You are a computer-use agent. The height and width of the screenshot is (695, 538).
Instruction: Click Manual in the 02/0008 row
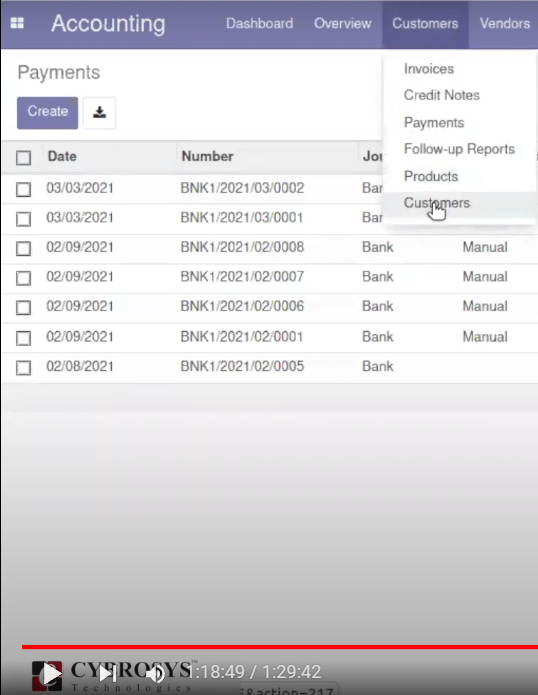pos(485,247)
